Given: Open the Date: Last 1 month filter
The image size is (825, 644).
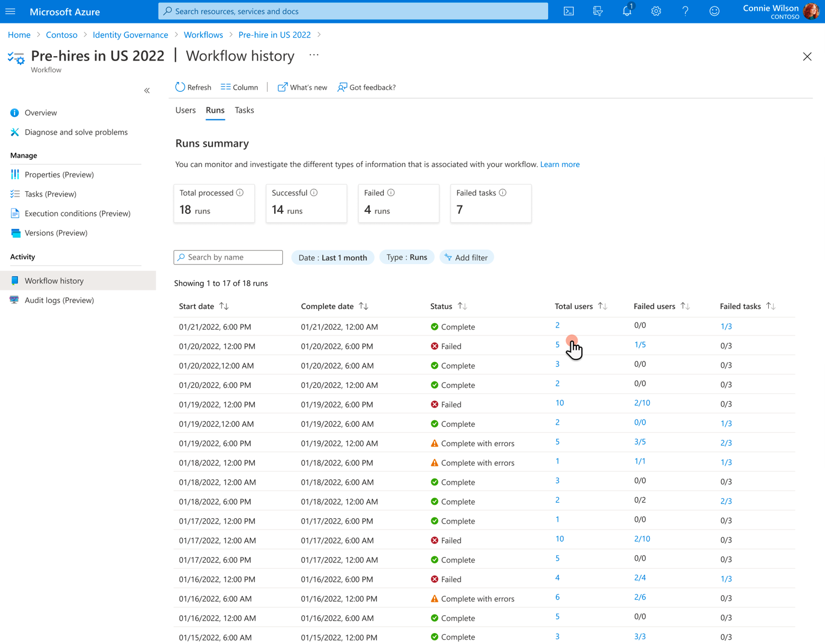Looking at the screenshot, I should point(332,257).
